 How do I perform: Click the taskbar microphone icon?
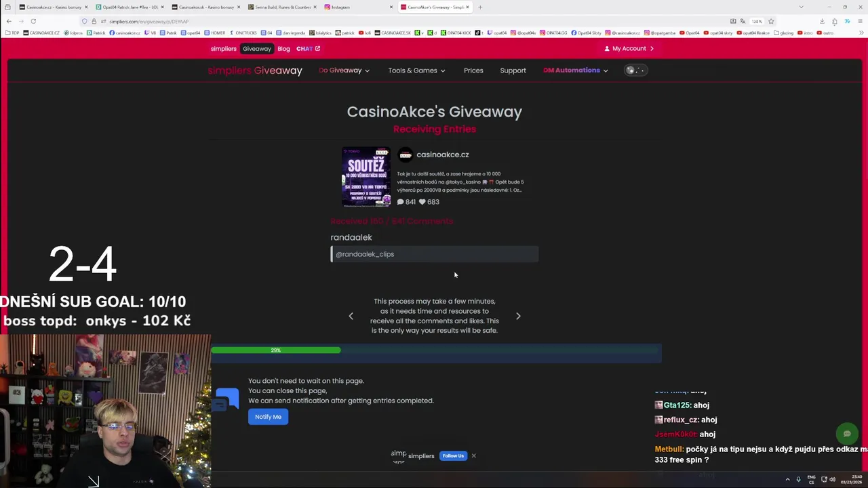[x=798, y=479]
